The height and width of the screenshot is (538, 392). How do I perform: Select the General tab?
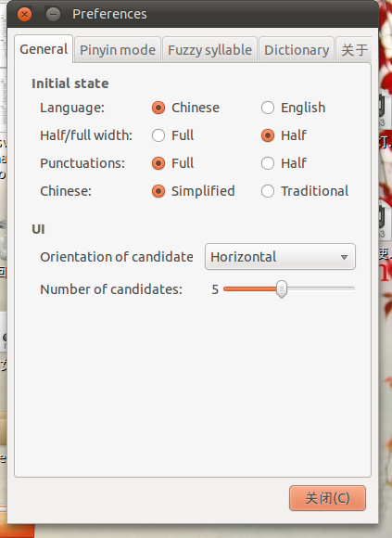click(x=44, y=49)
